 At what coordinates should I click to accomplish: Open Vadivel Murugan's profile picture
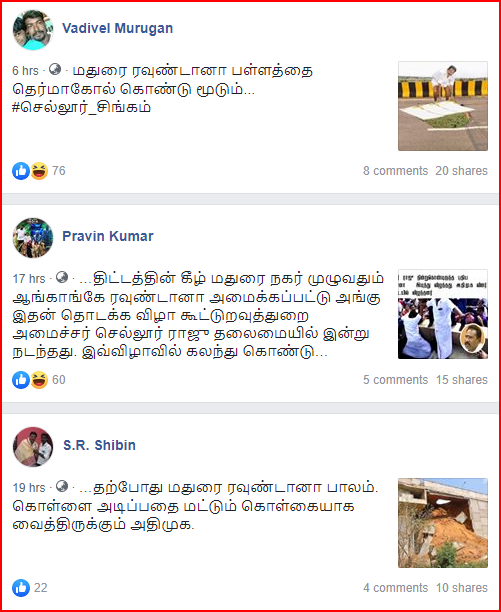[x=33, y=29]
